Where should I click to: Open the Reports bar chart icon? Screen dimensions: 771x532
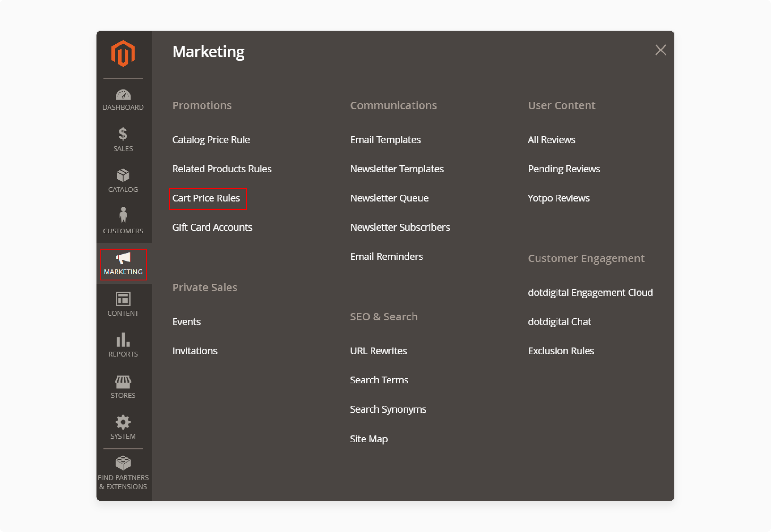[x=123, y=340]
